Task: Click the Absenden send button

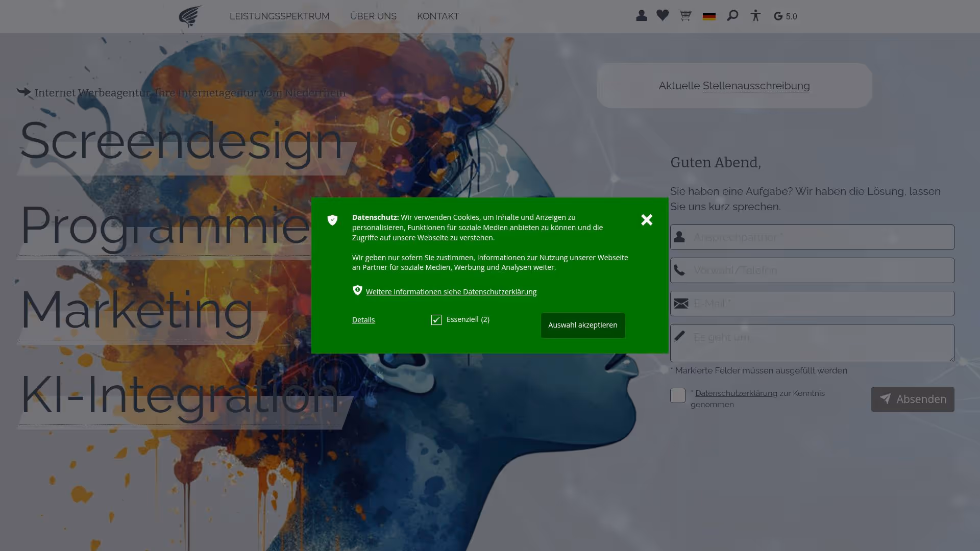Action: (x=912, y=399)
